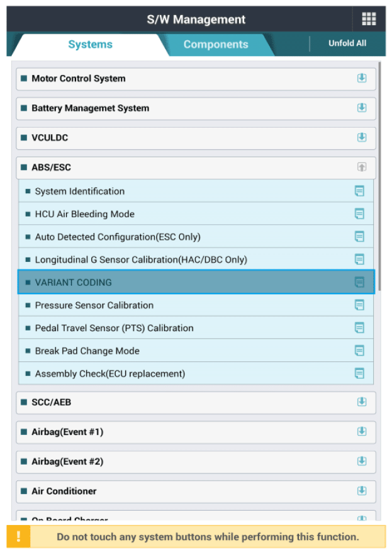Open Auto Detected Configuration document icon
Viewport: 392px width, 554px height.
click(x=359, y=237)
